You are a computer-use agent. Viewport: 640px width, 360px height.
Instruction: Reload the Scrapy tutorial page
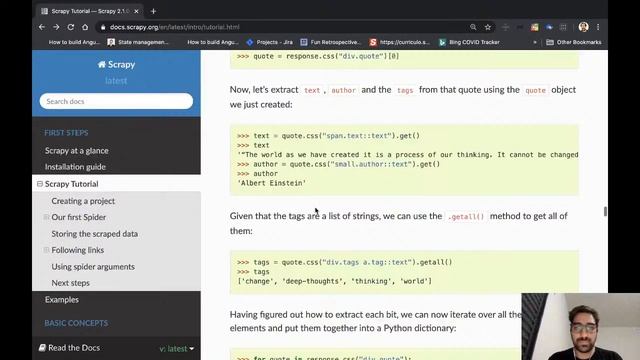pos(71,27)
